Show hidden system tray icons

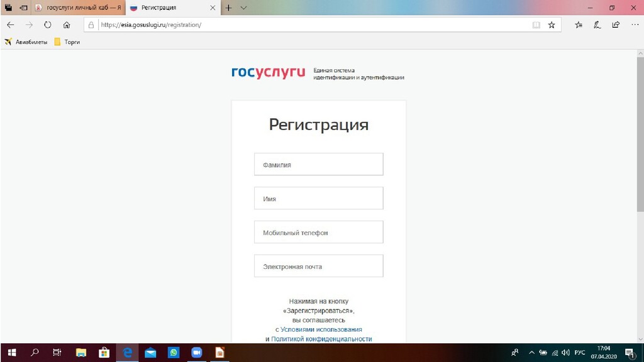click(531, 353)
